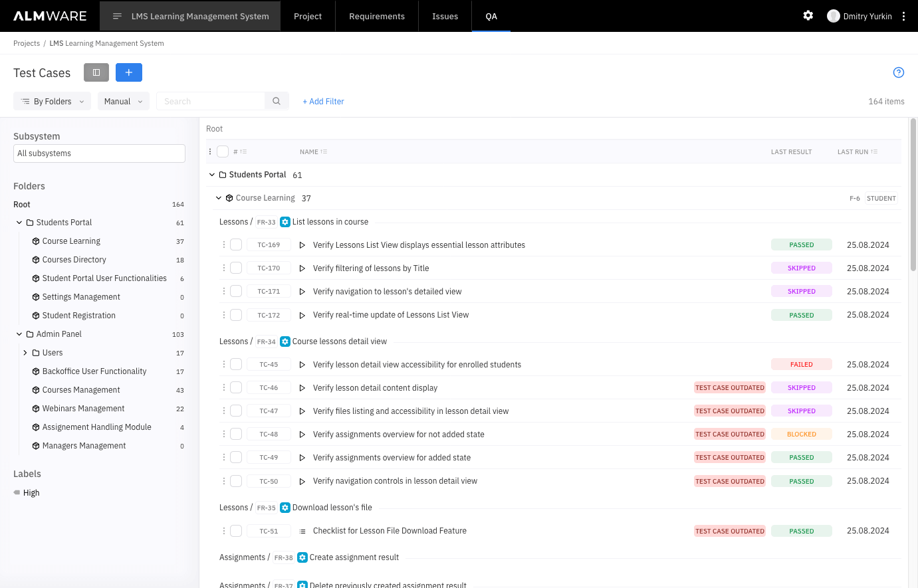Run test case TC-45 play icon
The height and width of the screenshot is (588, 918).
[x=302, y=365]
